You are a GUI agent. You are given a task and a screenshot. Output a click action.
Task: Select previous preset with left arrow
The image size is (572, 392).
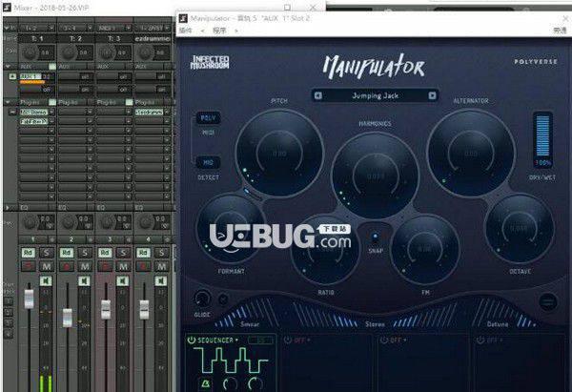click(x=318, y=95)
